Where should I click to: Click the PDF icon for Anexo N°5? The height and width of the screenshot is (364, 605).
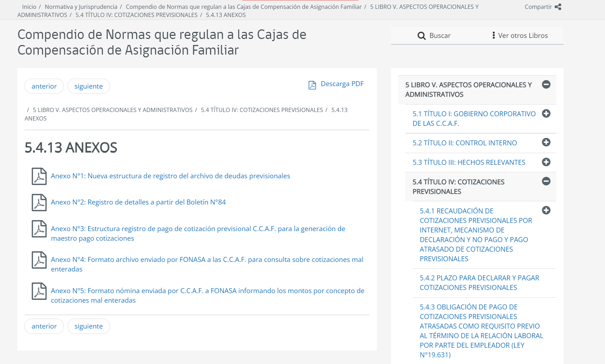click(x=39, y=291)
